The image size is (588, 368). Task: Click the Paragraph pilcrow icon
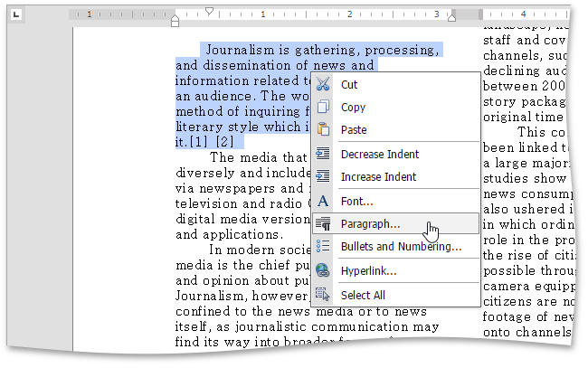click(323, 223)
